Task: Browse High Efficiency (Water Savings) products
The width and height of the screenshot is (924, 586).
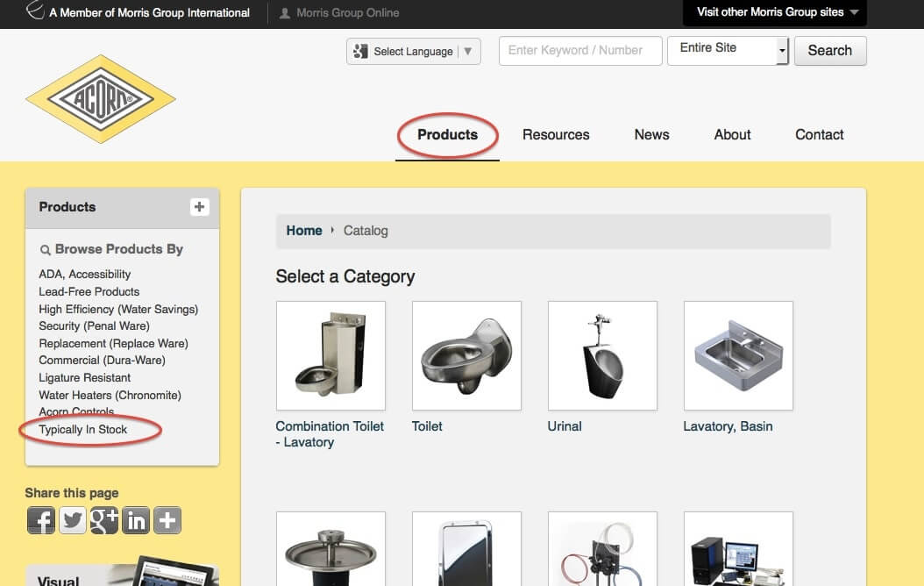Action: (118, 309)
